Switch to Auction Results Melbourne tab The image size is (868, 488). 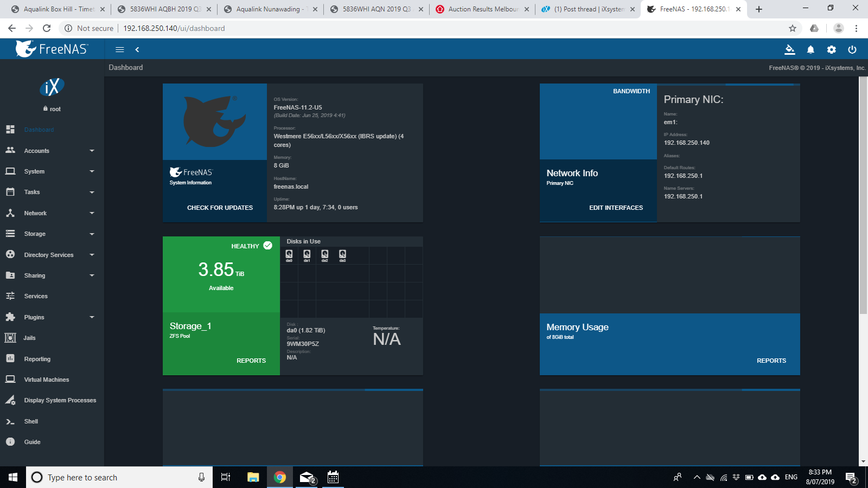[482, 9]
